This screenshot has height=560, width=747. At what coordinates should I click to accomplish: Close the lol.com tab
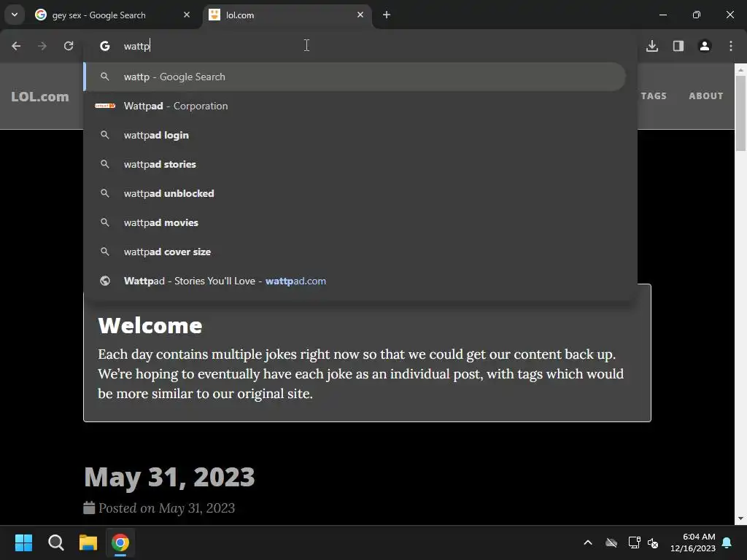point(360,15)
